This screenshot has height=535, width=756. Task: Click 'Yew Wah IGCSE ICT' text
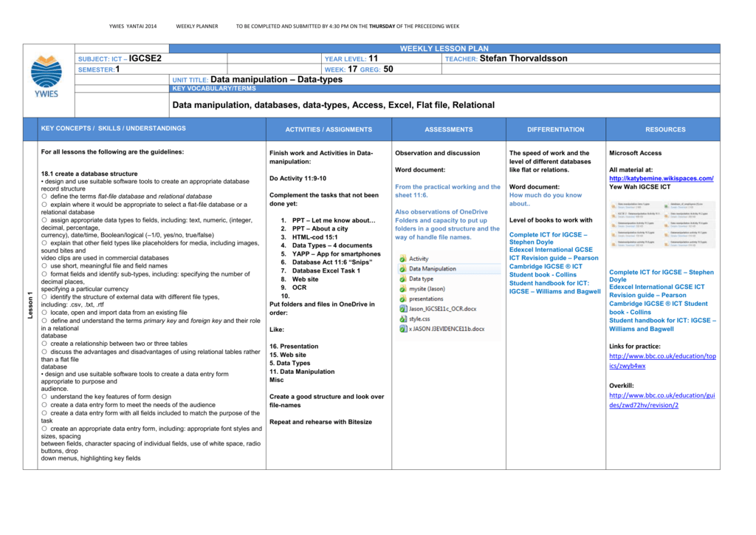[639, 187]
